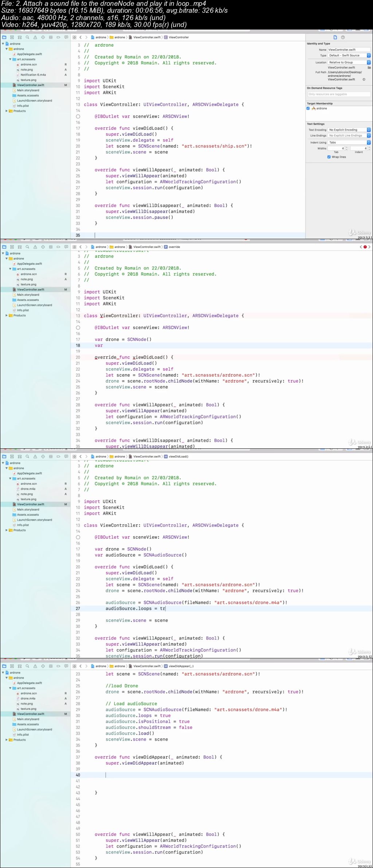
Task: Click incomplete line 18 containing only var
Action: click(x=99, y=346)
